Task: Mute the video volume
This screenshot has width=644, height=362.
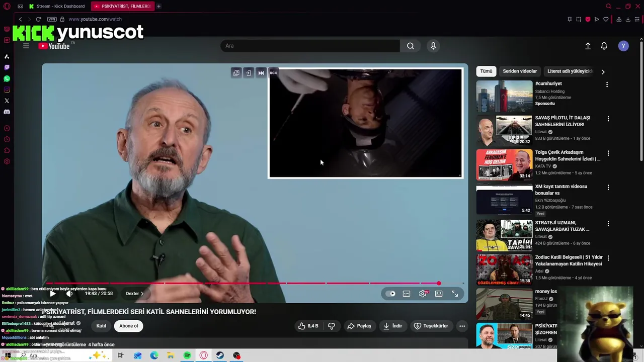Action: point(69,294)
